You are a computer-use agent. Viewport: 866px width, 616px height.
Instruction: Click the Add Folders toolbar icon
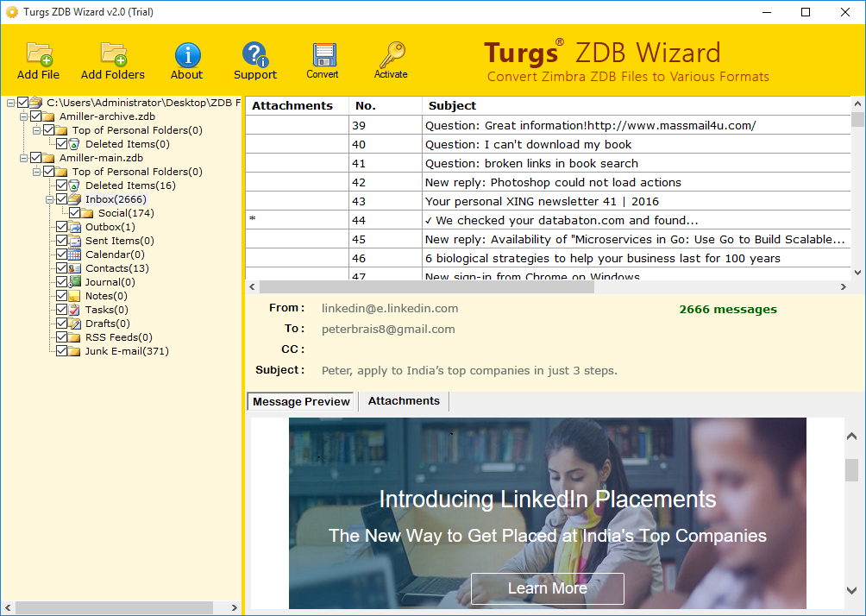point(114,53)
